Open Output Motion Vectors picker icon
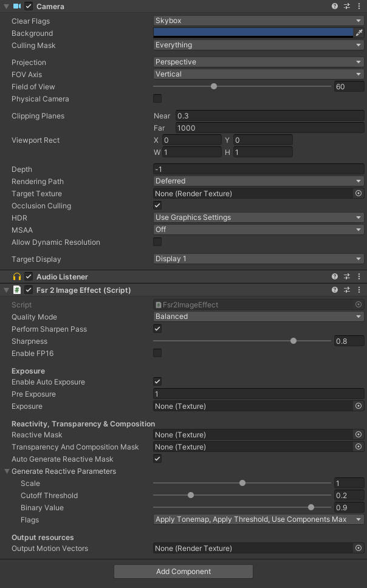 tap(358, 548)
